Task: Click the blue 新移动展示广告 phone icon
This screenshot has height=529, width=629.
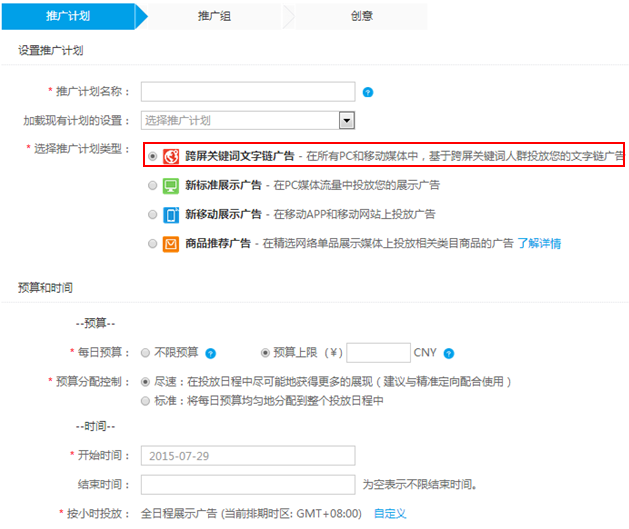Action: click(x=171, y=214)
